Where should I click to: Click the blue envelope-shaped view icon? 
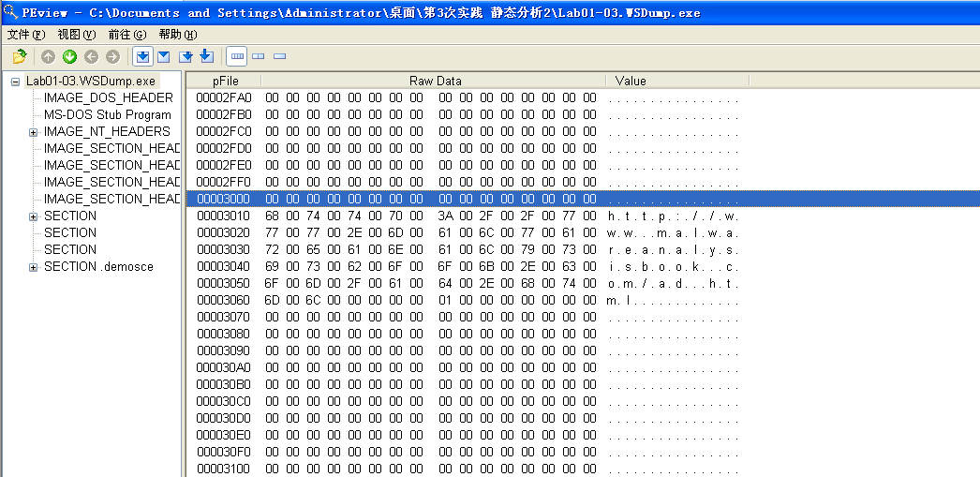pyautogui.click(x=163, y=57)
